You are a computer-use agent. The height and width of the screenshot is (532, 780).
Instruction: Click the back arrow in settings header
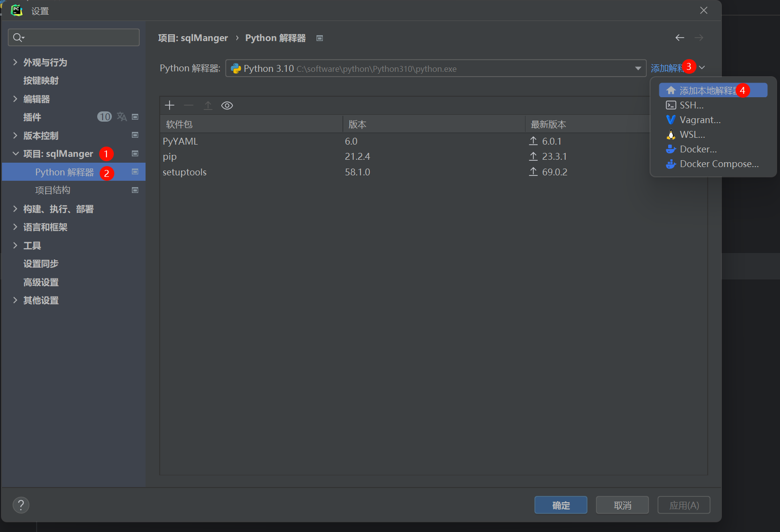tap(680, 38)
